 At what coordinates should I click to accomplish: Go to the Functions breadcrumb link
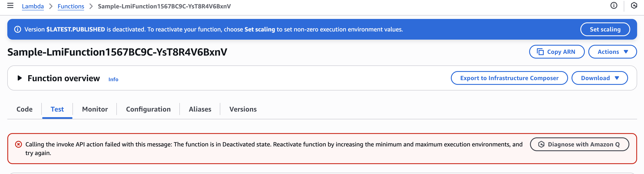[71, 6]
